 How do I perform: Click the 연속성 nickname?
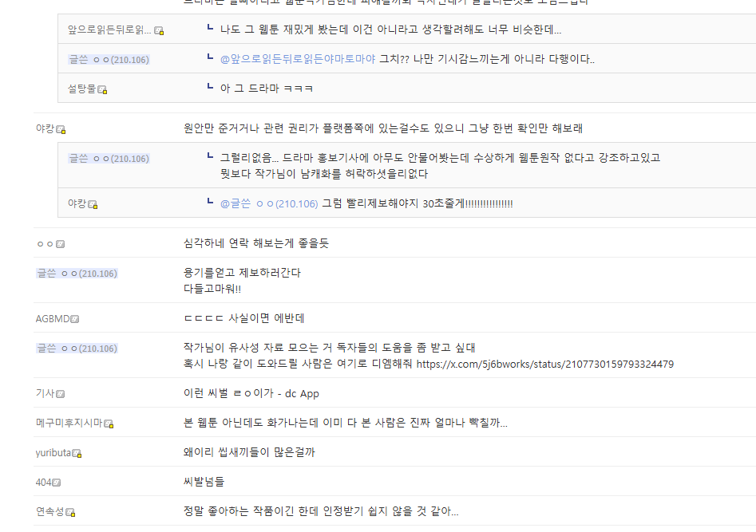50,511
